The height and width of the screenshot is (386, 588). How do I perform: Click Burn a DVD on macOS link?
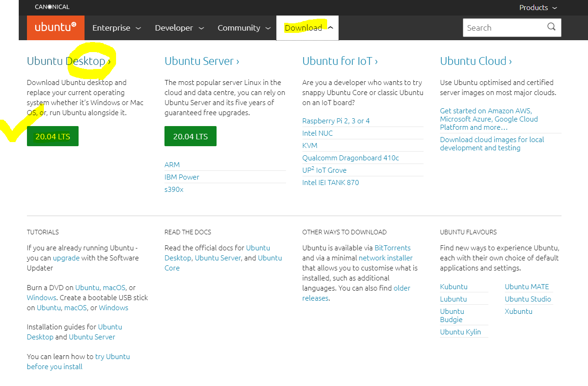[114, 287]
